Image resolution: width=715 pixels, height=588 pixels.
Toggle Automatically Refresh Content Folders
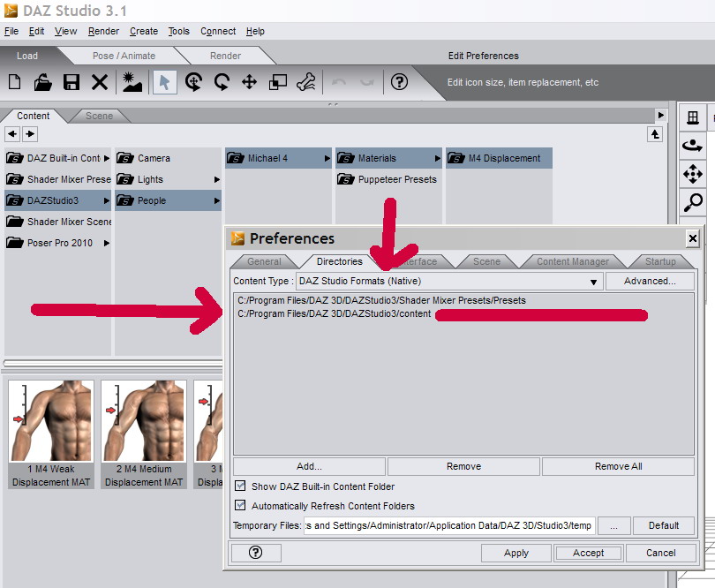click(240, 505)
